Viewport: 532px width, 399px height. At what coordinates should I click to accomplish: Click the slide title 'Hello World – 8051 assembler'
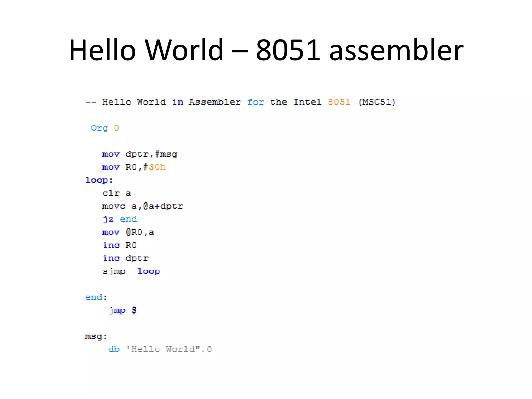266,50
